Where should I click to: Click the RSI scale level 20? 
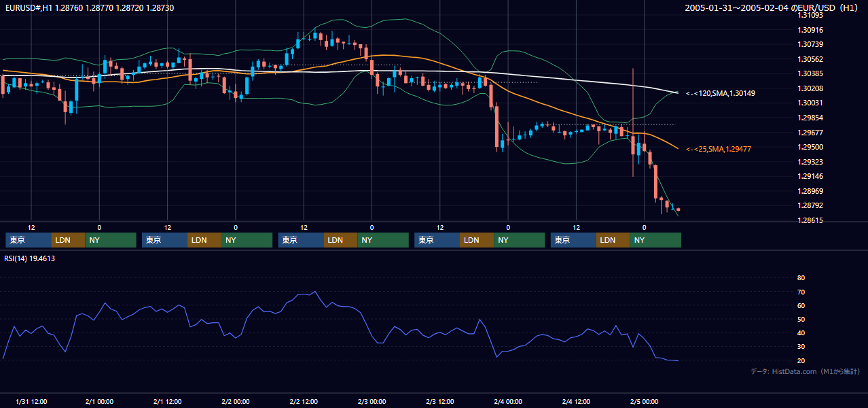click(x=801, y=360)
